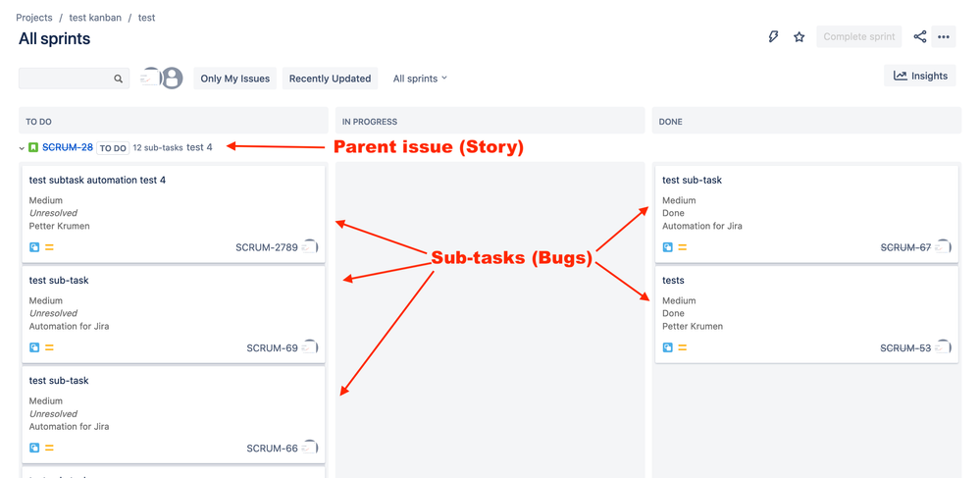Click sub-task type icon on SCRUM-2789 card

click(x=34, y=247)
